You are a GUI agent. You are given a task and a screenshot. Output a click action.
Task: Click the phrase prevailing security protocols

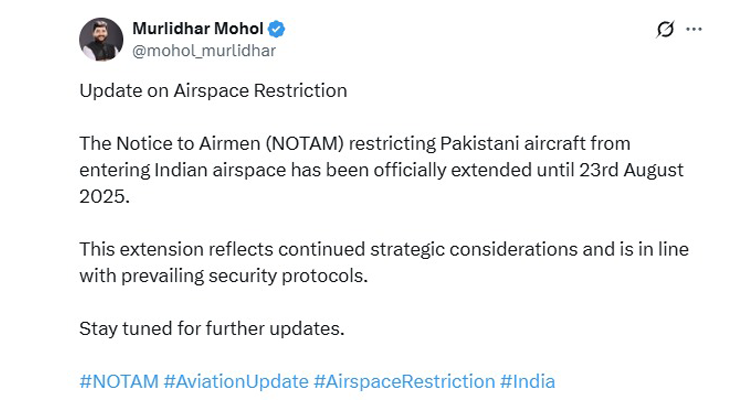coord(244,276)
